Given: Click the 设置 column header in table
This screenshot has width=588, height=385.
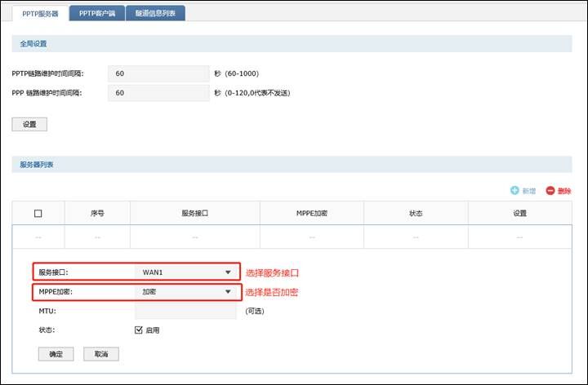Looking at the screenshot, I should (x=519, y=214).
